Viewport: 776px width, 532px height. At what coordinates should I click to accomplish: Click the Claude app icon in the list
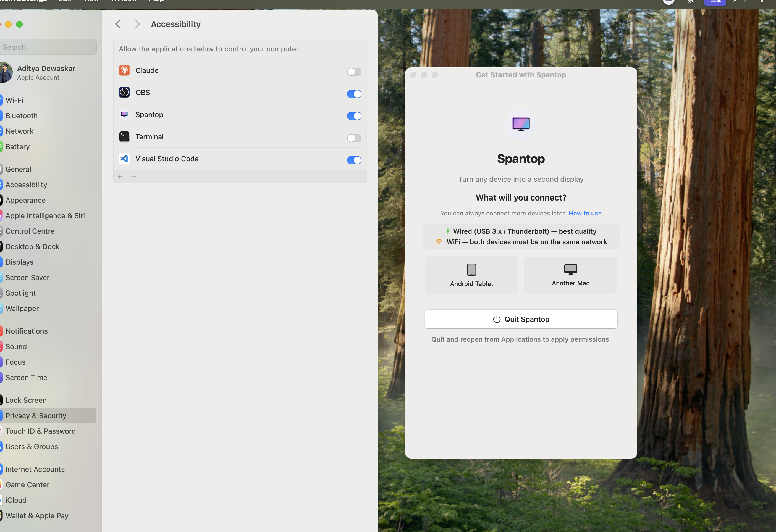(x=124, y=70)
